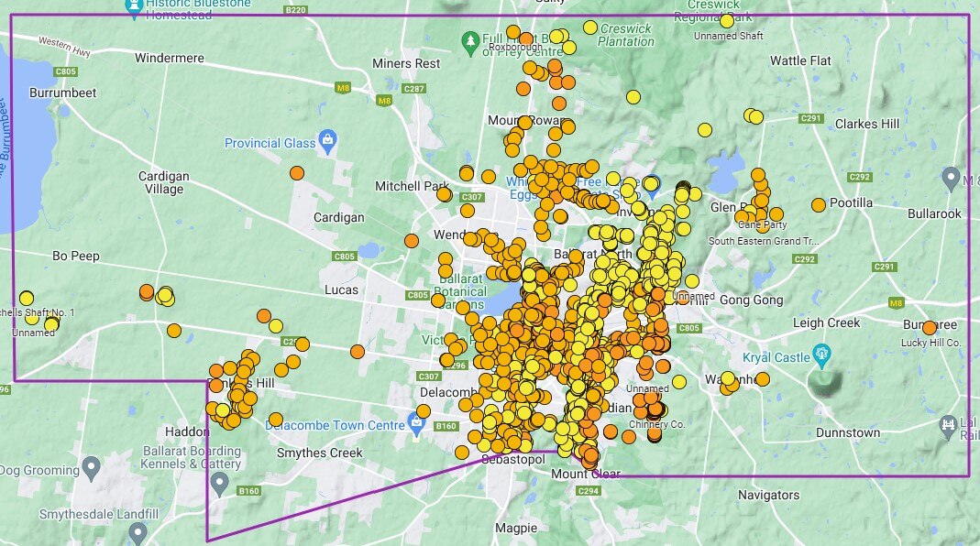Select the Kryal Castle attraction icon
The image size is (980, 546).
[820, 353]
